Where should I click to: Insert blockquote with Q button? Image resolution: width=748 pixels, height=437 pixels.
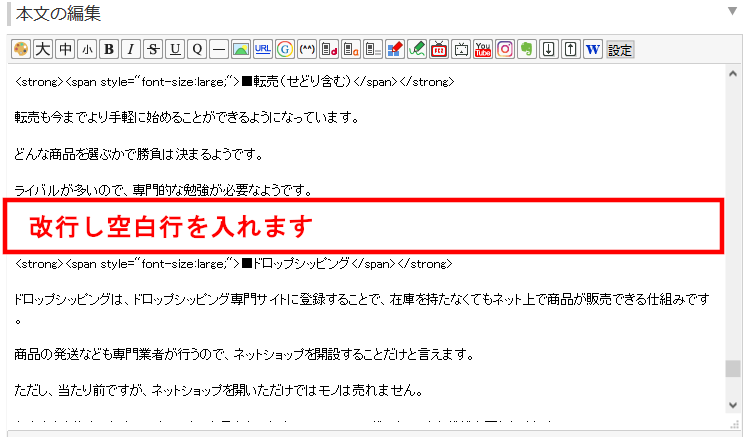point(197,49)
